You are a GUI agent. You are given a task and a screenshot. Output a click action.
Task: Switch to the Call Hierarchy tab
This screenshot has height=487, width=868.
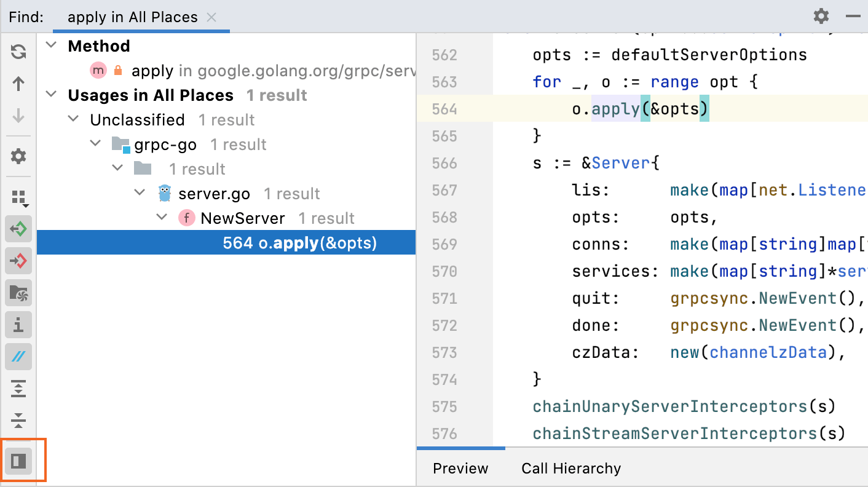[570, 468]
